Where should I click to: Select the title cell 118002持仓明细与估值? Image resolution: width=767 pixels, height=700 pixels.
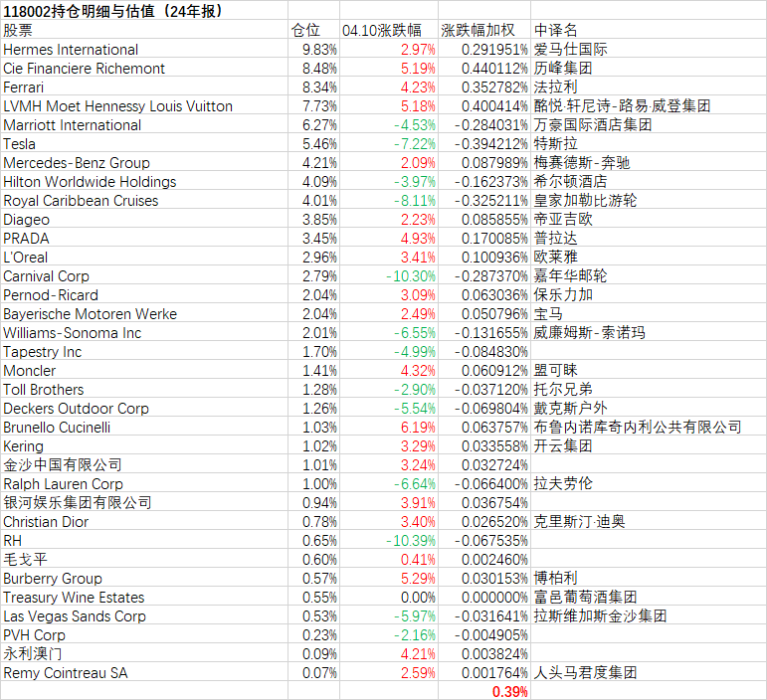(x=144, y=10)
